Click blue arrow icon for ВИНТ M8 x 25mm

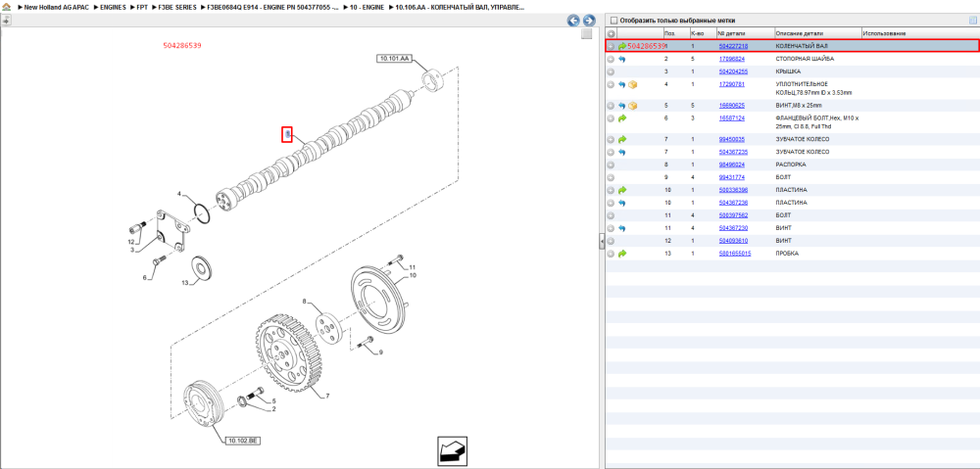pos(622,106)
